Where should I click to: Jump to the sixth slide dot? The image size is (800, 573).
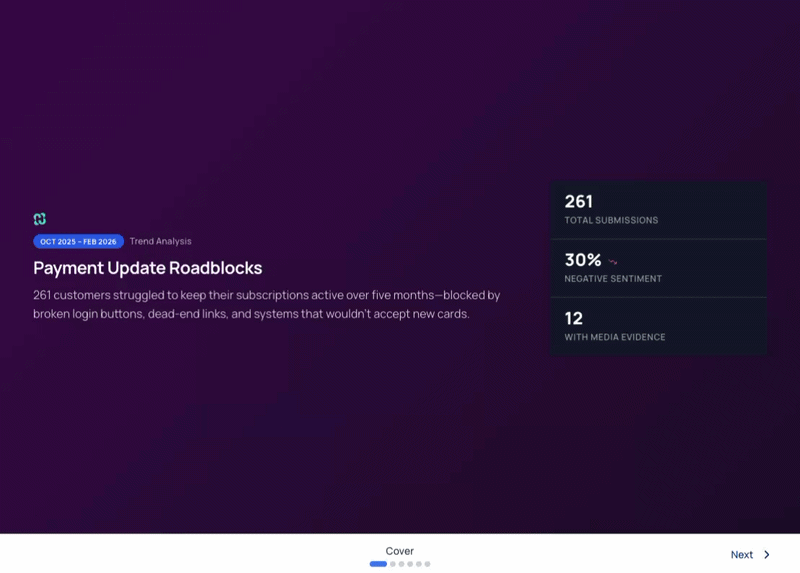(428, 564)
